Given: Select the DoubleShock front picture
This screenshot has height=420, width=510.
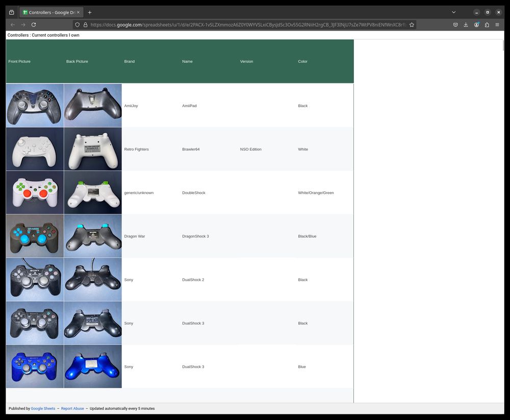Looking at the screenshot, I should [35, 192].
